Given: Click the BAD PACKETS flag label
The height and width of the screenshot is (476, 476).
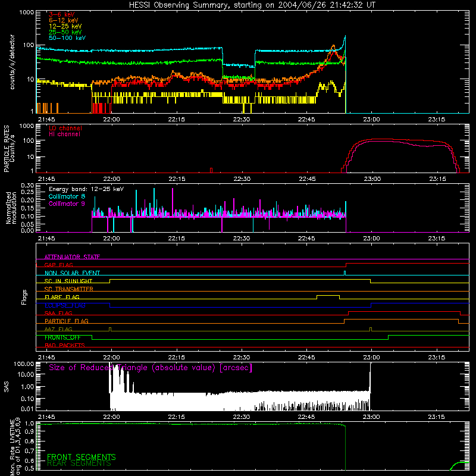Looking at the screenshot, I should 65,345.
